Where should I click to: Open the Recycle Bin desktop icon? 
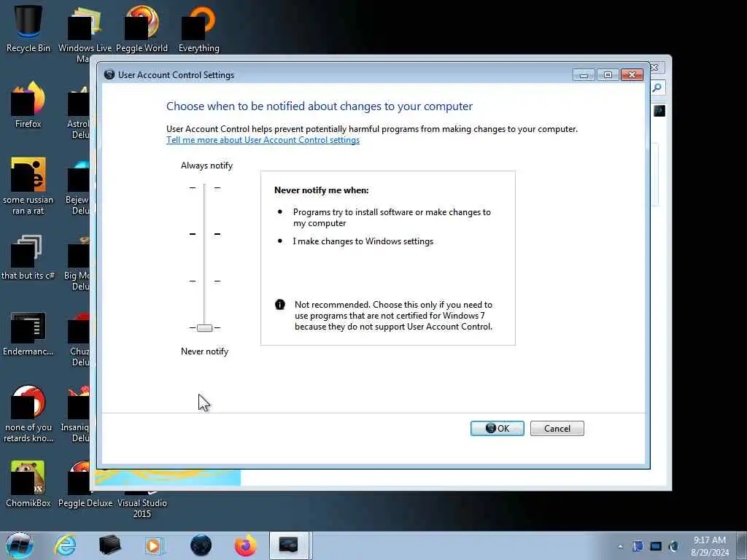pyautogui.click(x=28, y=28)
